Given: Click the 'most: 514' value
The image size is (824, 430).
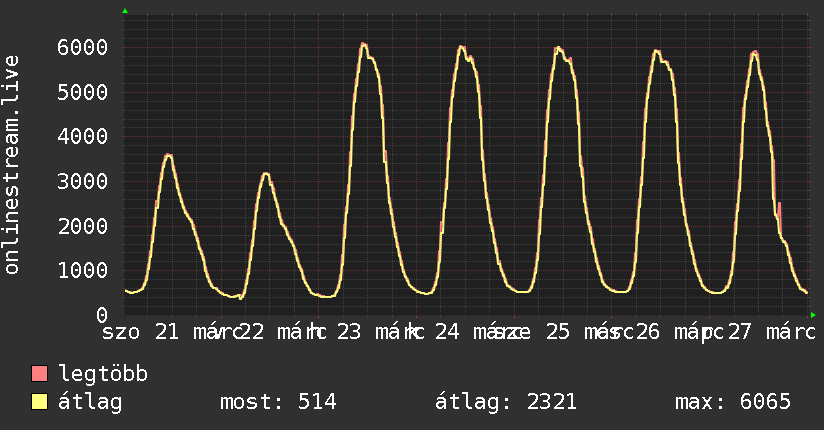Looking at the screenshot, I should (278, 402).
